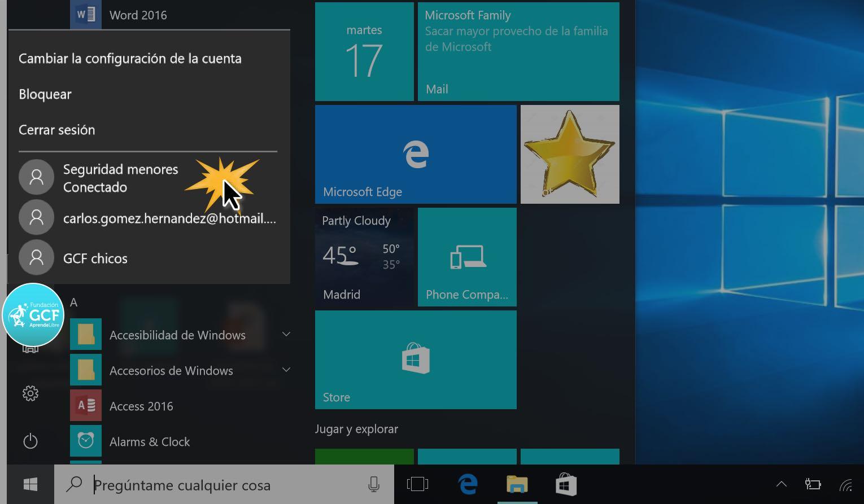Screen dimensions: 864x504
Task: Select Cerrar sesión option
Action: [x=56, y=130]
